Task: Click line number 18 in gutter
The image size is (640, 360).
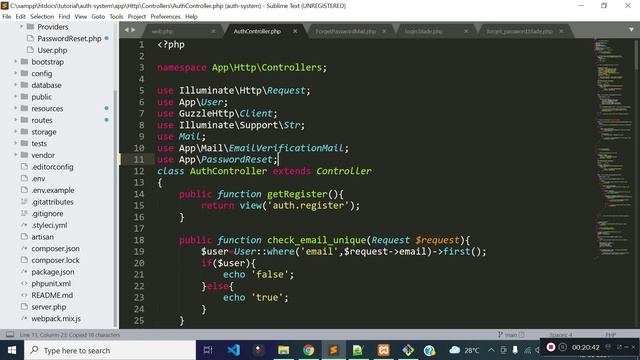Action: (x=139, y=240)
